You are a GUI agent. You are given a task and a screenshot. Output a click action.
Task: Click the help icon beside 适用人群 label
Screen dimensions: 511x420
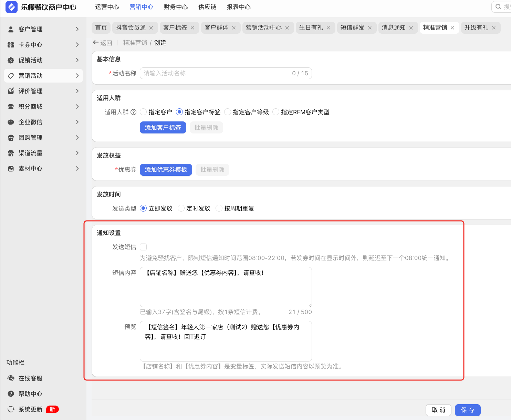[x=134, y=112]
